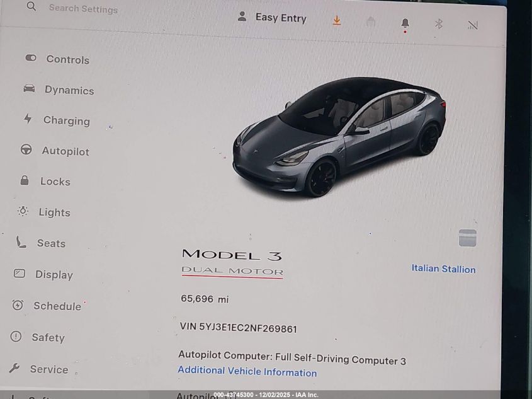Click Additional Vehicle Information link
Image resolution: width=532 pixels, height=399 pixels.
click(247, 371)
